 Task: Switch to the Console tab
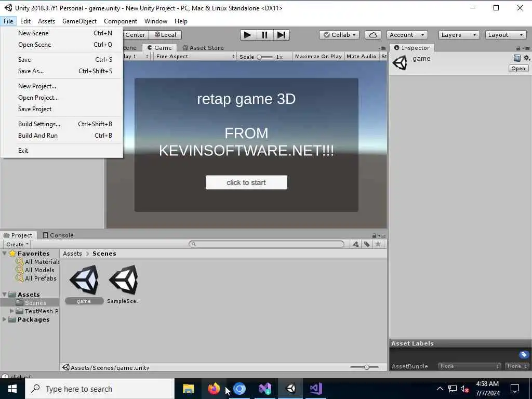coord(58,235)
